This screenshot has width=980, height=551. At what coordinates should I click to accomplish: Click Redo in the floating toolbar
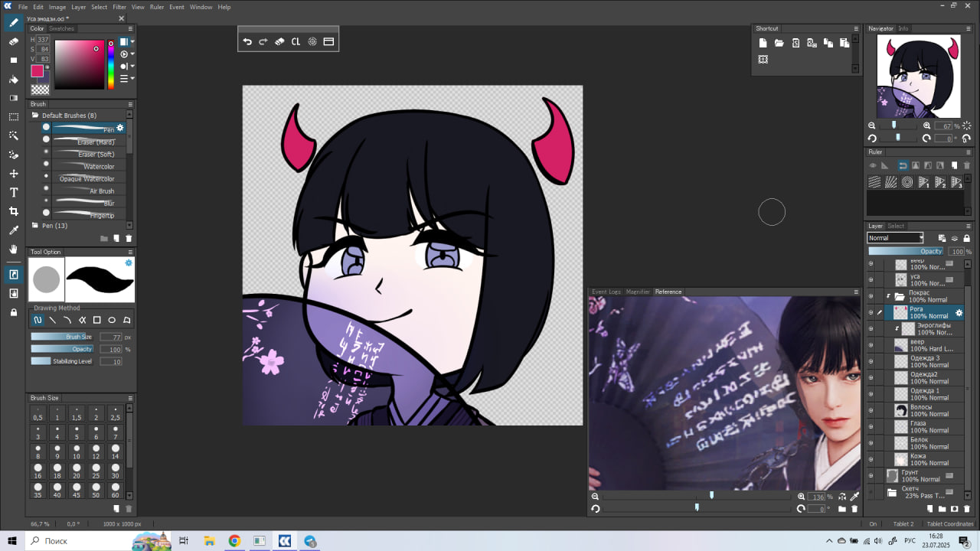pos(263,42)
